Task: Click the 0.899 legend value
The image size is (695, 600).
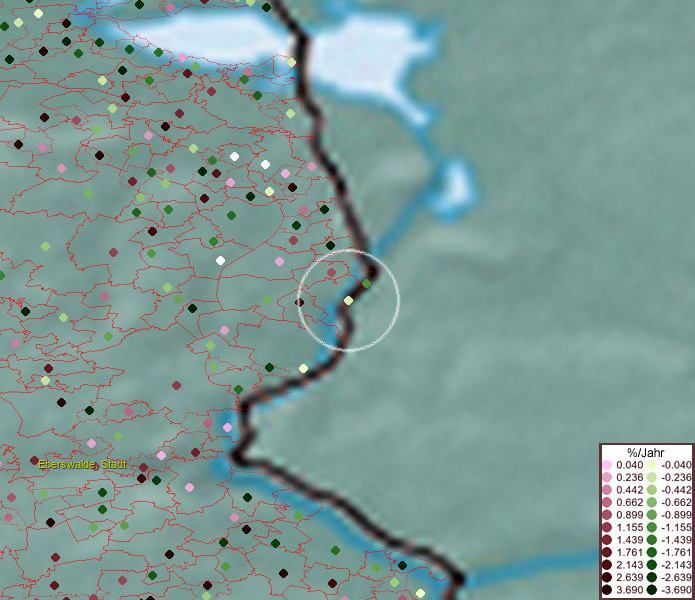Action: (630, 515)
